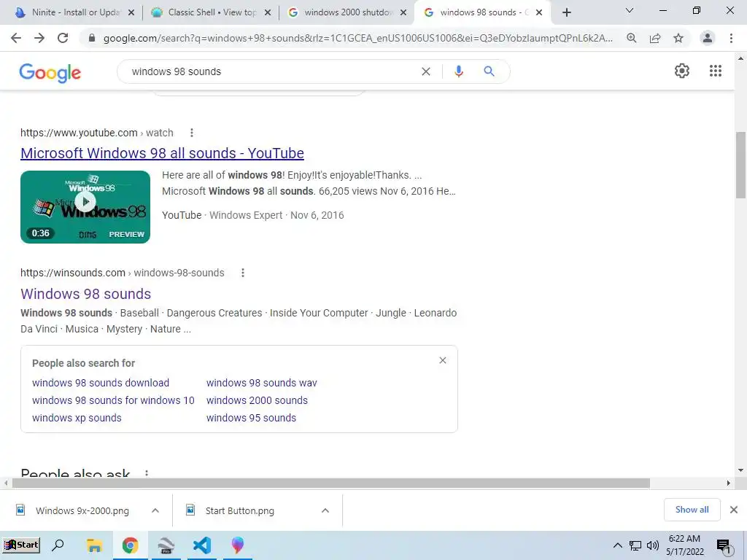Go back to the previous page

point(16,38)
